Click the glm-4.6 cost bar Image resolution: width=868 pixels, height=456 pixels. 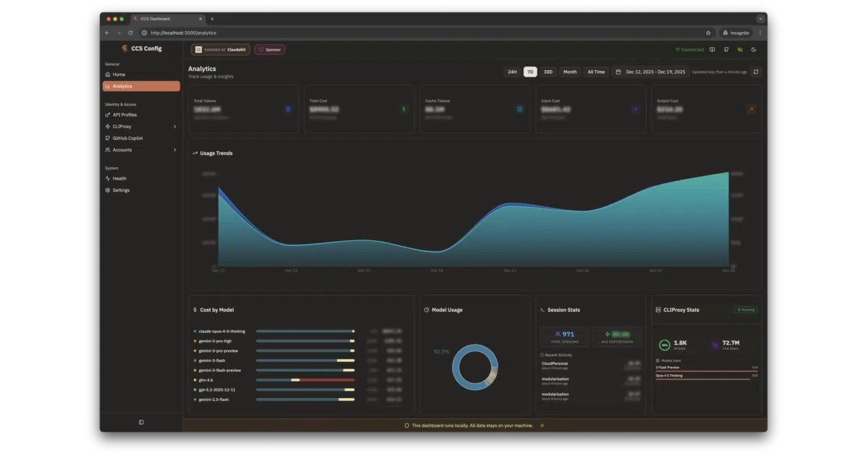pos(305,380)
